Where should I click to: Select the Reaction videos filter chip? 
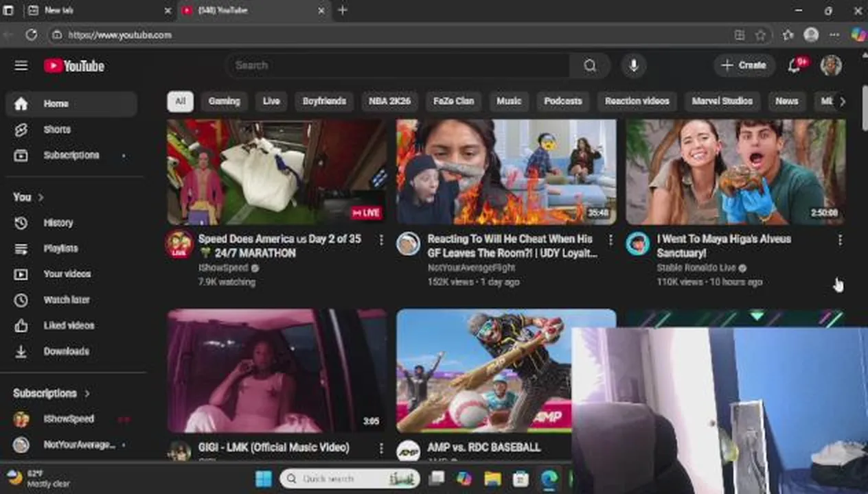click(637, 102)
